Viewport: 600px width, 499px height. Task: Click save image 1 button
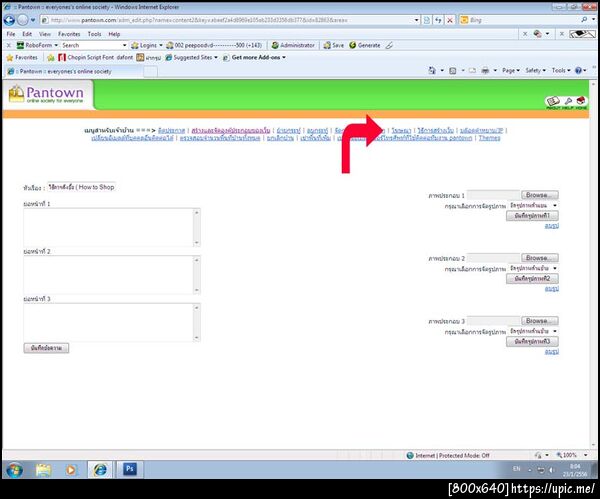tap(532, 216)
